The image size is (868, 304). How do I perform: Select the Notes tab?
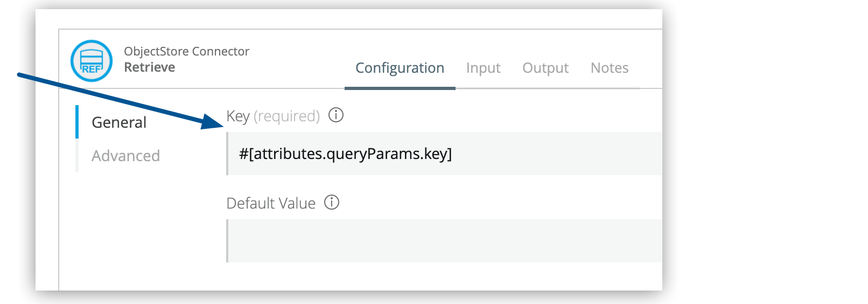pos(610,68)
